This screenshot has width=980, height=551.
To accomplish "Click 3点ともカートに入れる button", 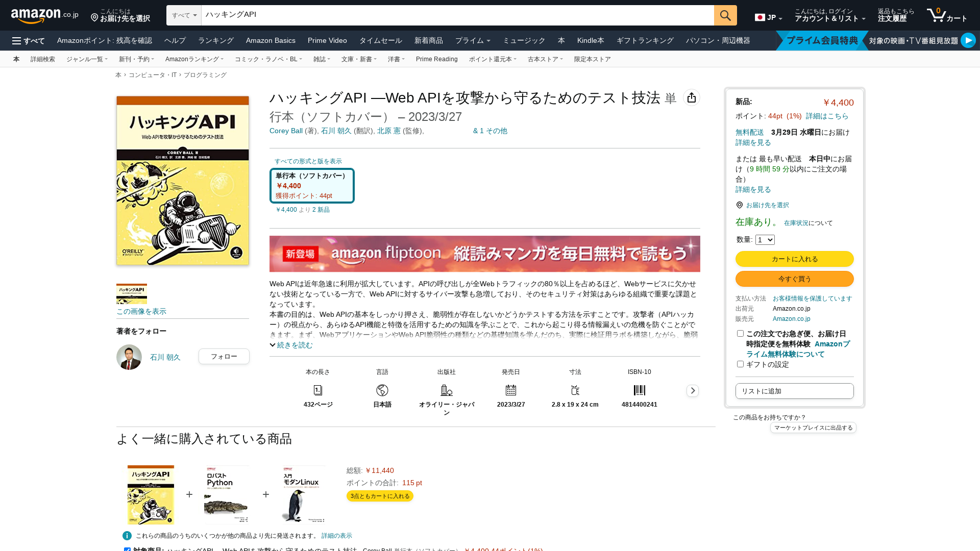I will tap(380, 496).
